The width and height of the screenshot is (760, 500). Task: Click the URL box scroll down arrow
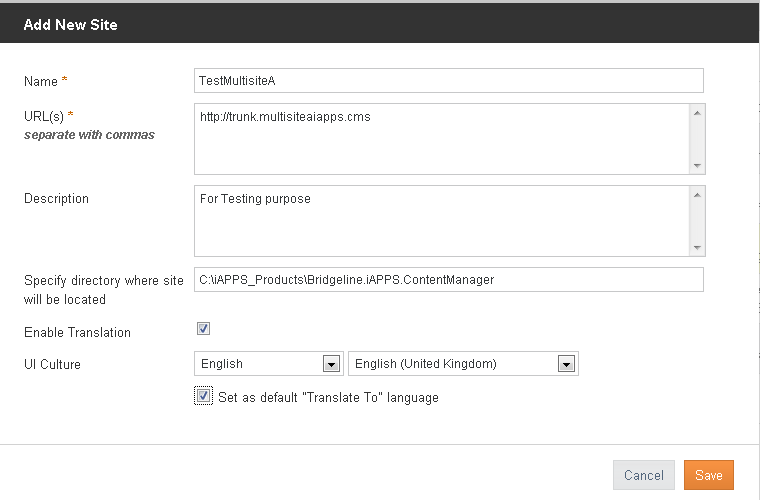pos(697,166)
